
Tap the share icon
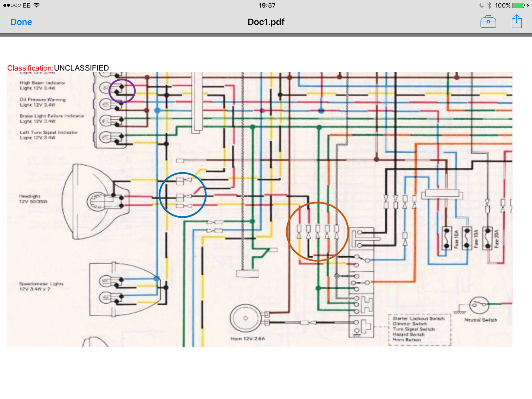516,22
